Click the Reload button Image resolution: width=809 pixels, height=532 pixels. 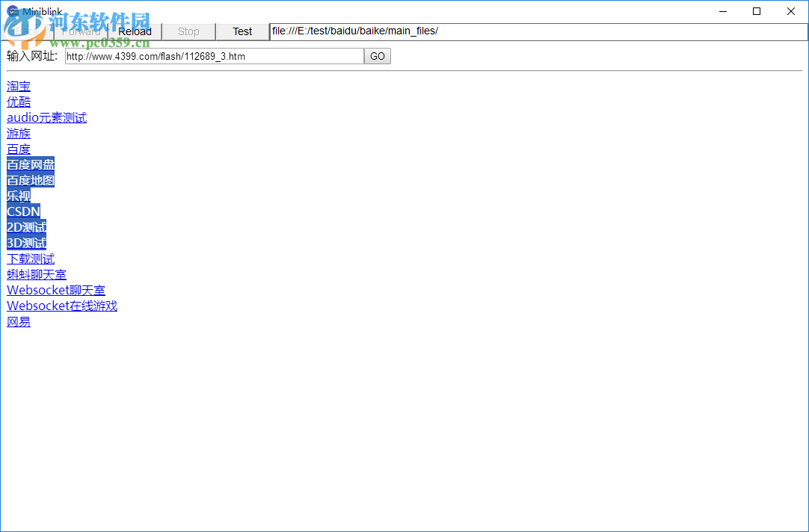click(135, 31)
